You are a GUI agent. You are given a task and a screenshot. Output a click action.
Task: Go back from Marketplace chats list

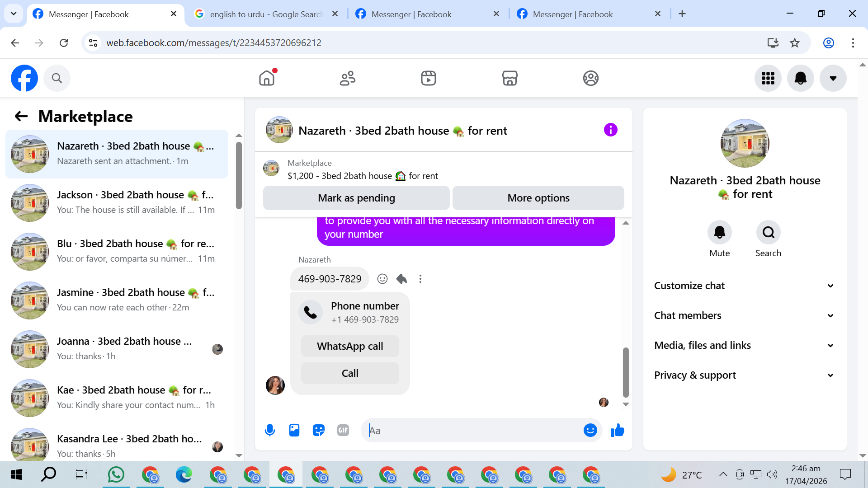(21, 117)
